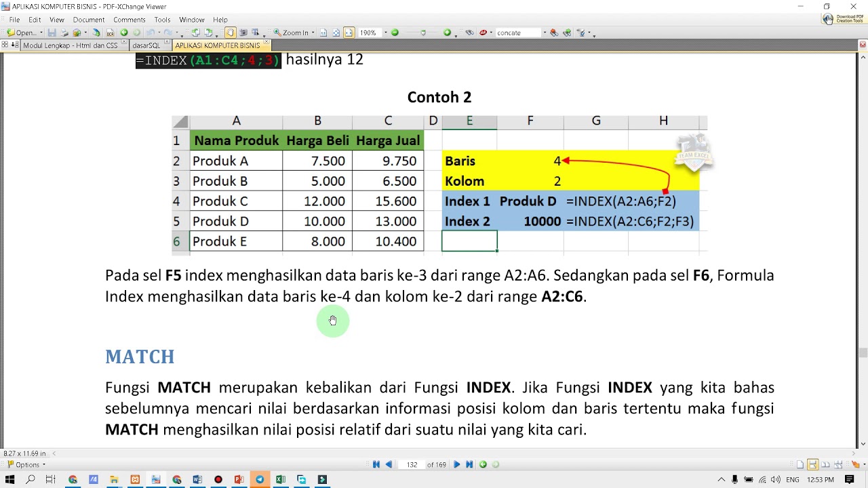Go to previous view green arrow
868x488 pixels.
click(x=124, y=33)
